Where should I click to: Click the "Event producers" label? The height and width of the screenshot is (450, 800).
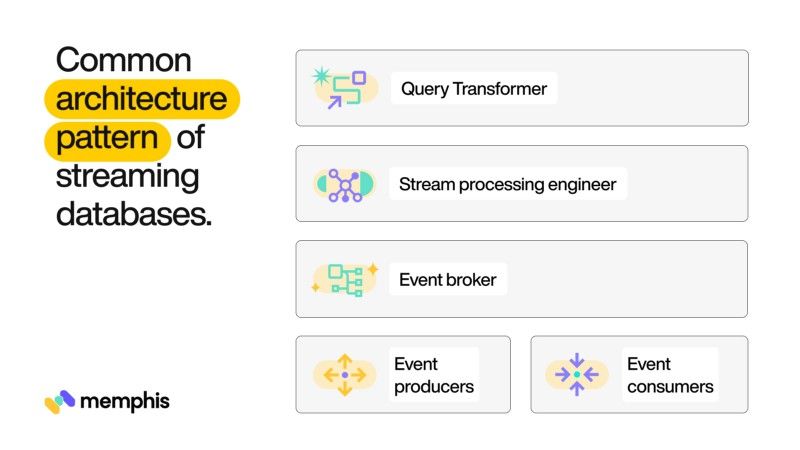point(433,375)
